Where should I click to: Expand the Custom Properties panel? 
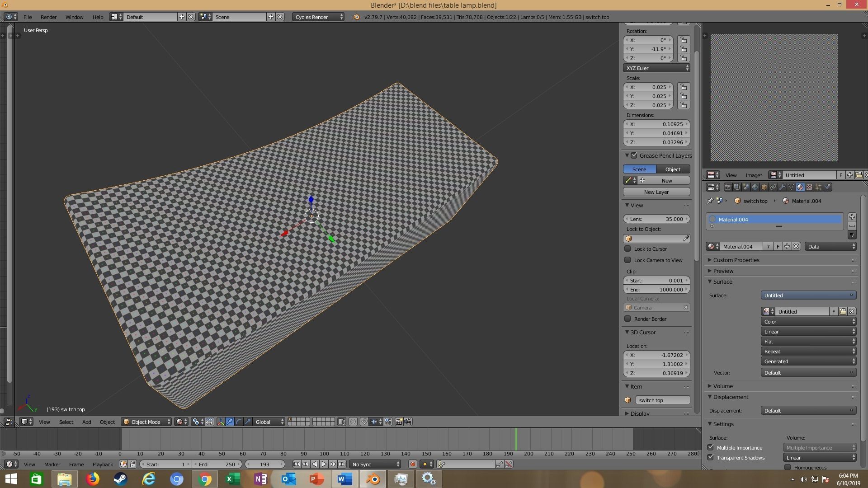[736, 260]
